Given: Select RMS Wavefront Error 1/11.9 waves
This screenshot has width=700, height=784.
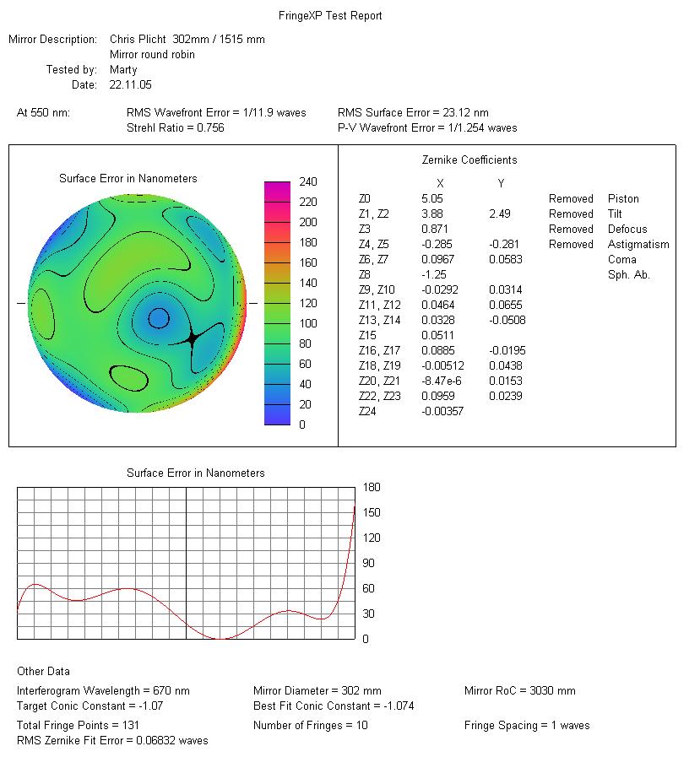Looking at the screenshot, I should point(216,112).
